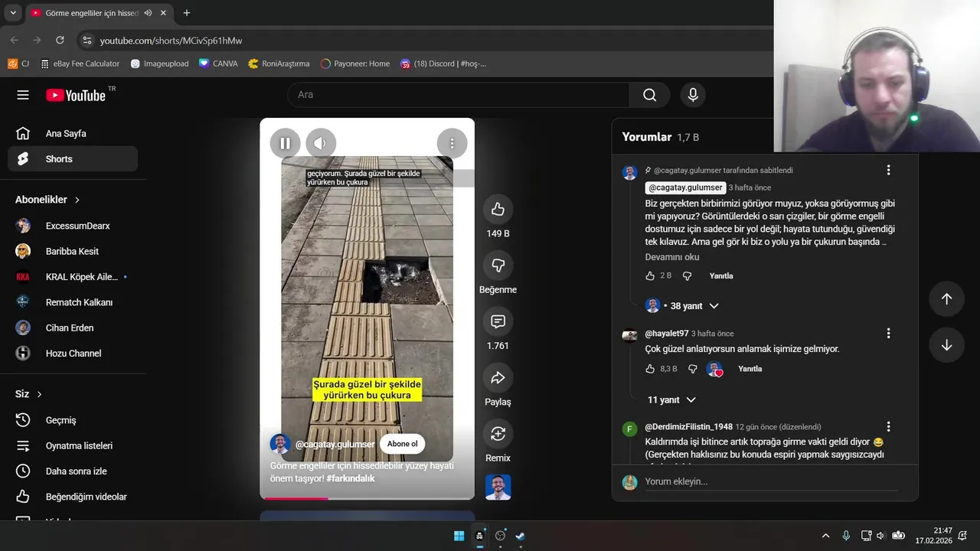The width and height of the screenshot is (980, 551).
Task: Pause the Short with the pause button
Action: (285, 143)
